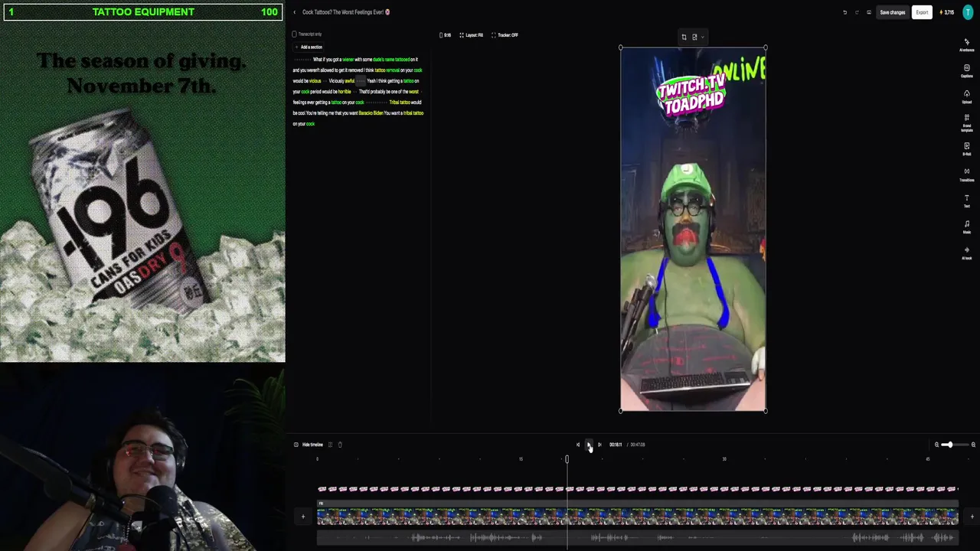Click the TWITCH.TV TOADPHD overlay in preview
This screenshot has width=980, height=551.
691,95
